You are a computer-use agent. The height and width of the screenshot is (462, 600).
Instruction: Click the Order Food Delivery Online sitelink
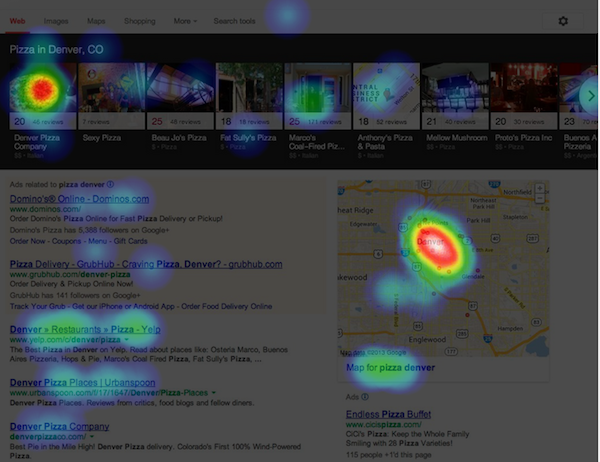227,306
